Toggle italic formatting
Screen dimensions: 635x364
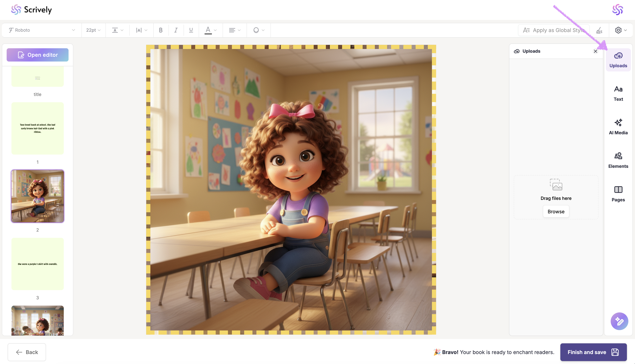coord(176,30)
